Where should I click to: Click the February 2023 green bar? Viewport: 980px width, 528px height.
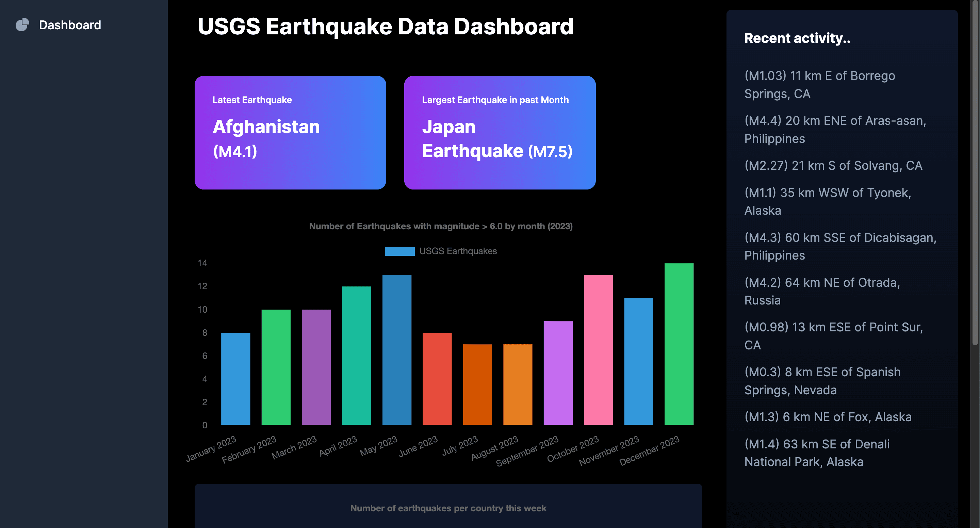(x=276, y=367)
